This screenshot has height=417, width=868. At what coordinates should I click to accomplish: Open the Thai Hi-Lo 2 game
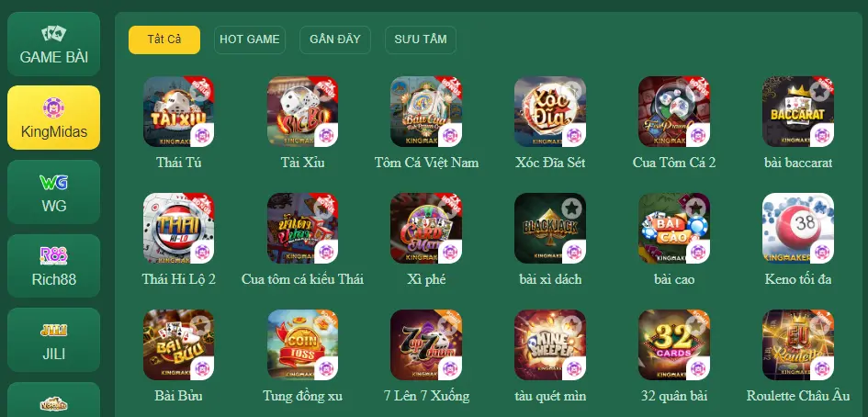(x=178, y=228)
